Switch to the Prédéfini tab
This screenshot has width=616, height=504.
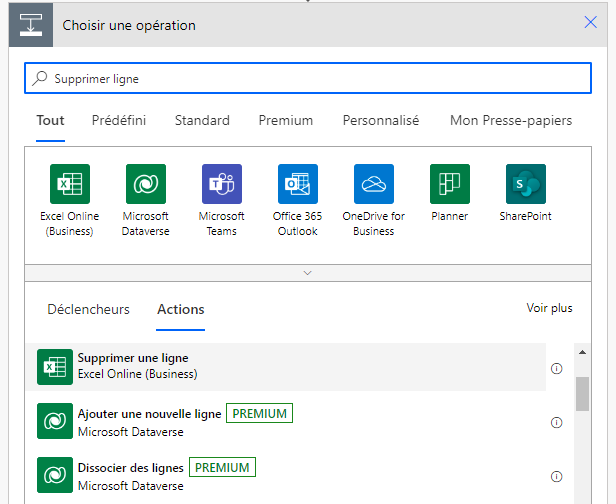[119, 121]
